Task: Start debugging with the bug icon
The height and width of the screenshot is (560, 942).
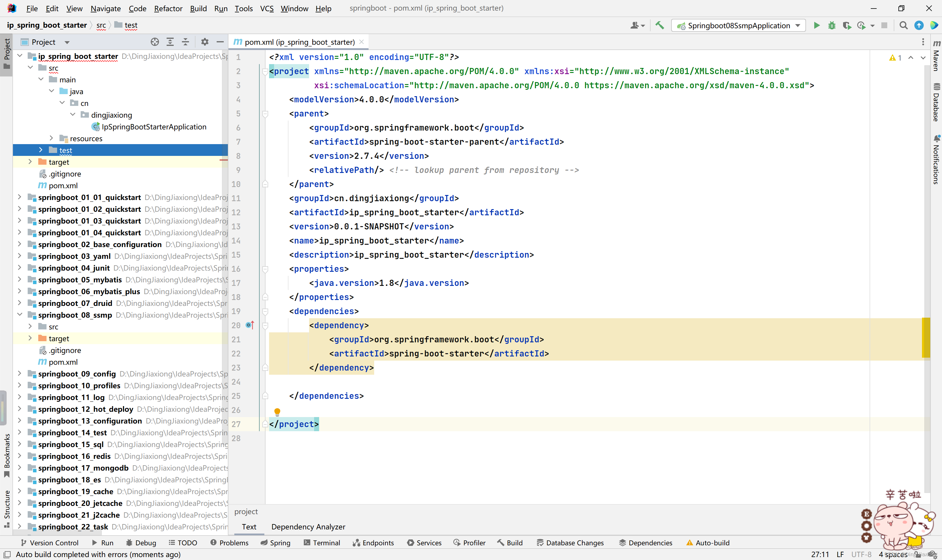Action: 832,25
